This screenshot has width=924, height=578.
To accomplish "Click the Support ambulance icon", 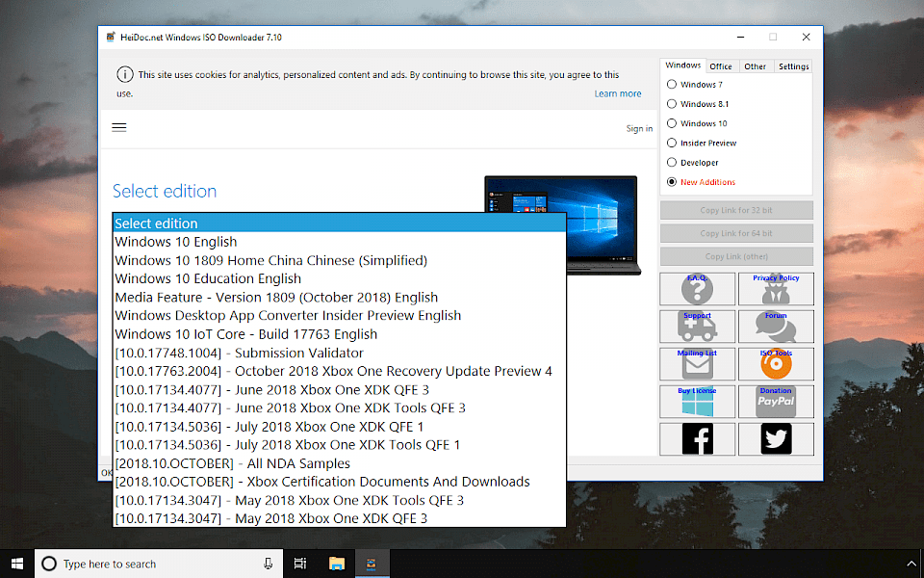I will point(697,327).
